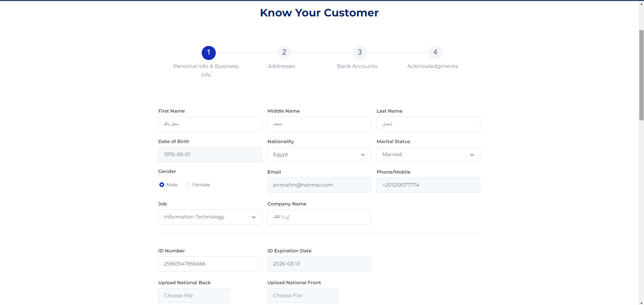The image size is (644, 305).
Task: Click the Company Name input
Action: pos(319,217)
